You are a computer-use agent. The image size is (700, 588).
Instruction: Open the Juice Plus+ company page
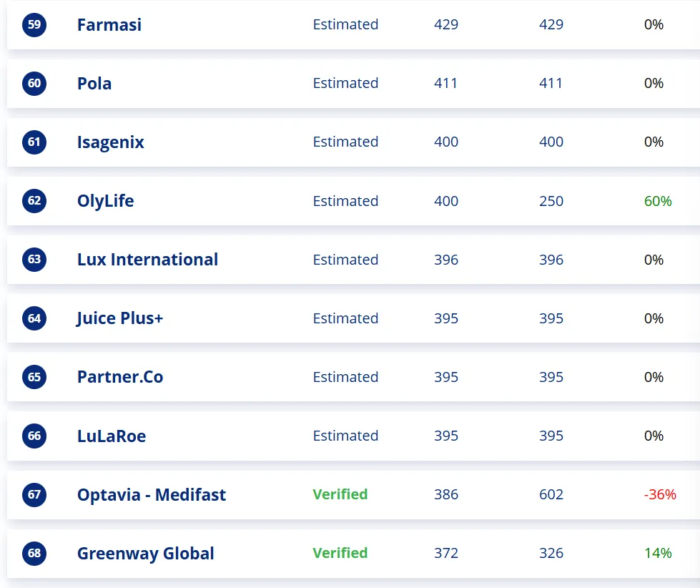(x=120, y=318)
